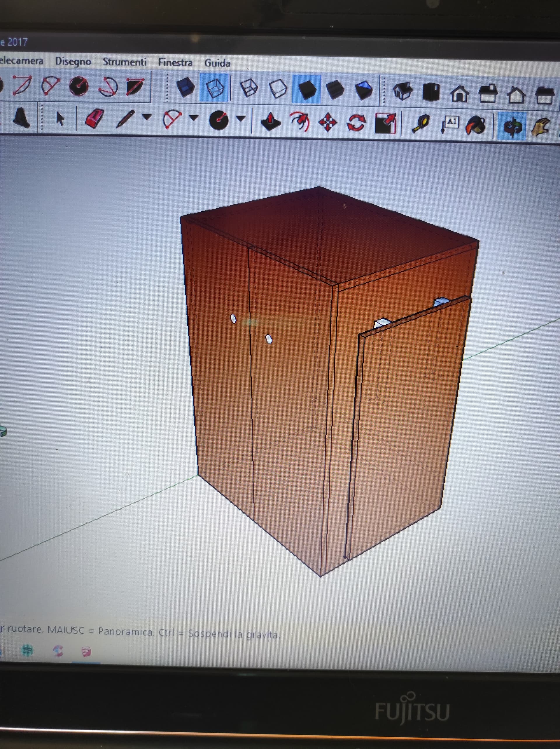
Task: Expand the Arc tool dropdown arrow
Action: click(194, 118)
